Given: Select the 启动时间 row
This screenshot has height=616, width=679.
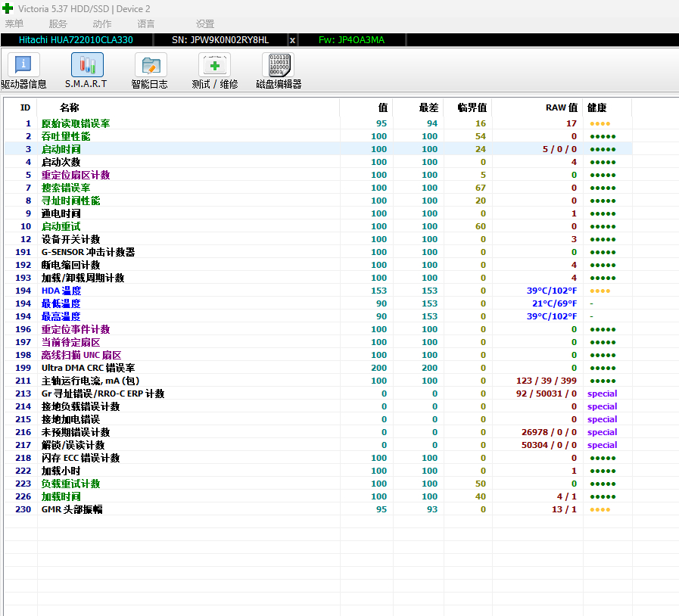Looking at the screenshot, I should pyautogui.click(x=318, y=149).
